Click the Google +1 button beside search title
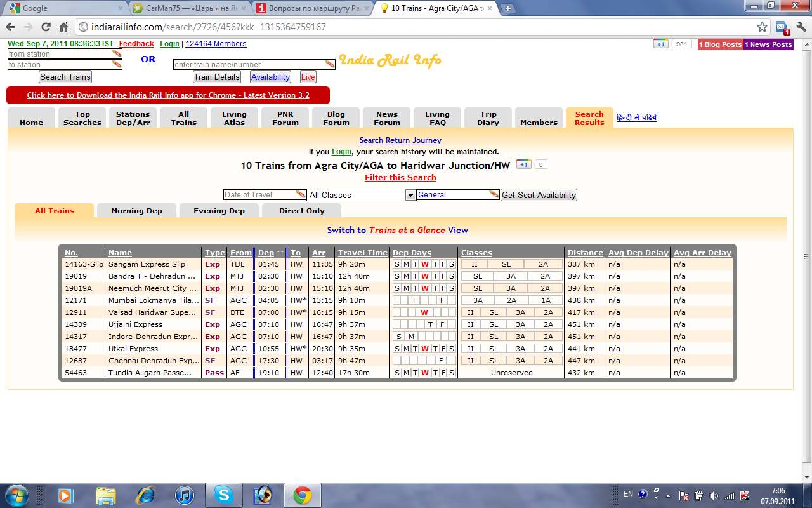812x508 pixels. click(523, 164)
